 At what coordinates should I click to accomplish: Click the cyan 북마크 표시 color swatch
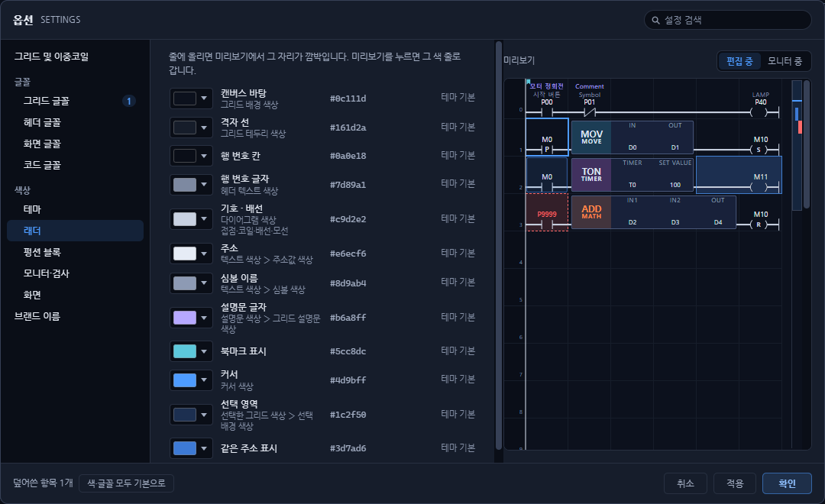185,351
